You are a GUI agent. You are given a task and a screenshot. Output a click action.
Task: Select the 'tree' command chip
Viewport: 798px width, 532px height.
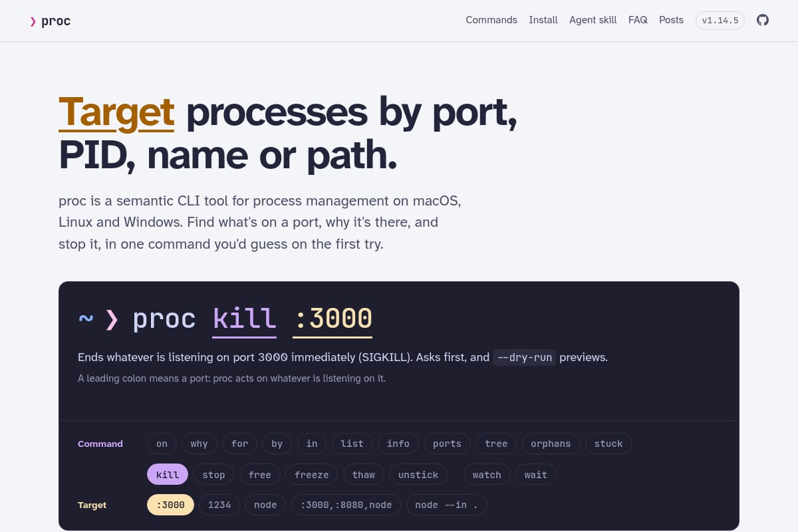pyautogui.click(x=496, y=444)
